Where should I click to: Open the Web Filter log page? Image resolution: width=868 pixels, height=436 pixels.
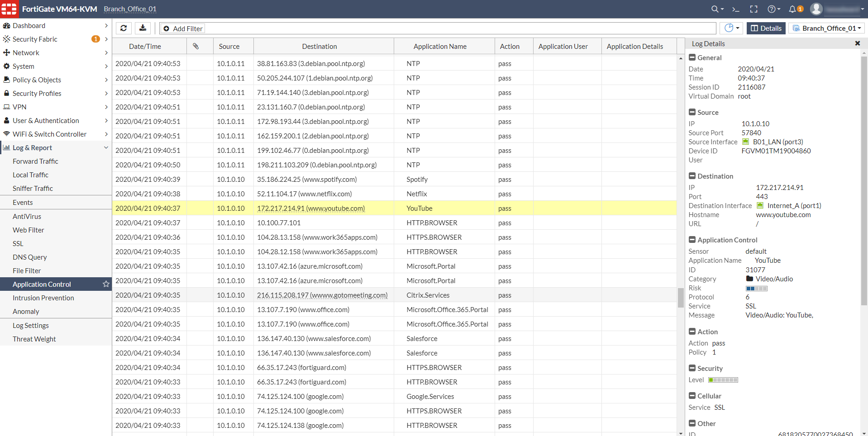click(29, 230)
